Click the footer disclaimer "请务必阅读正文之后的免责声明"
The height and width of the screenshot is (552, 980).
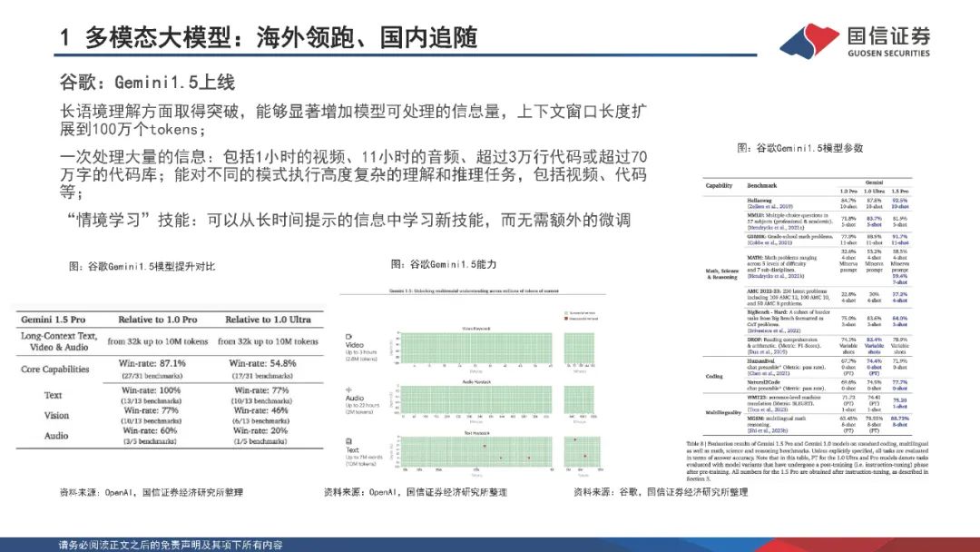click(x=171, y=545)
